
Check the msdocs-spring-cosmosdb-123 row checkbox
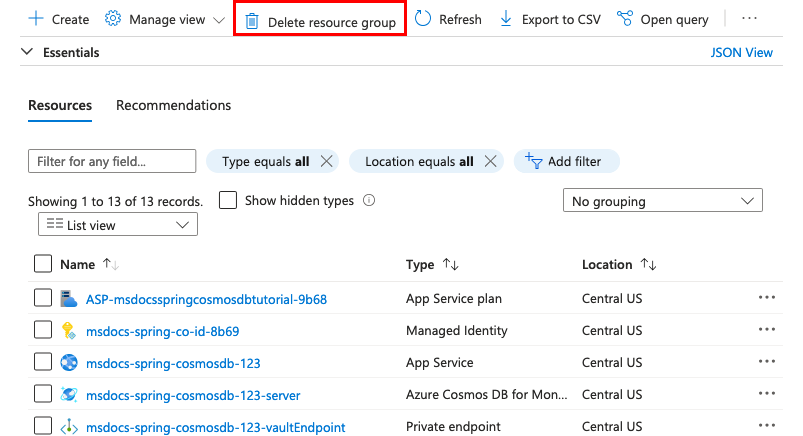pos(43,362)
